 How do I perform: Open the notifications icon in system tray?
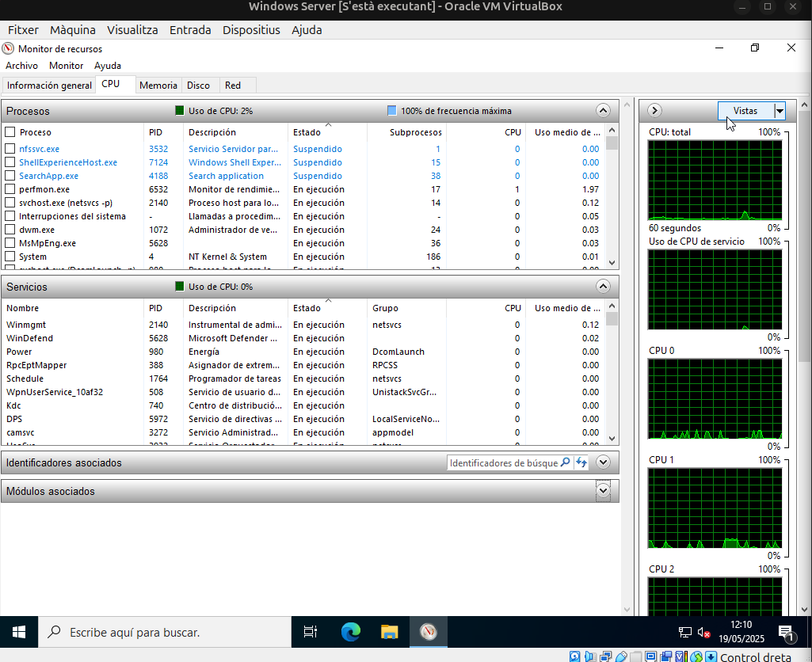(x=787, y=632)
